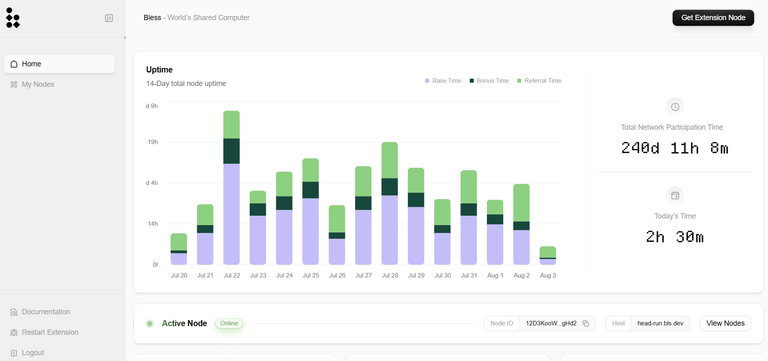The image size is (768, 361).
Task: Click the Restart Extension gear icon
Action: [14, 332]
